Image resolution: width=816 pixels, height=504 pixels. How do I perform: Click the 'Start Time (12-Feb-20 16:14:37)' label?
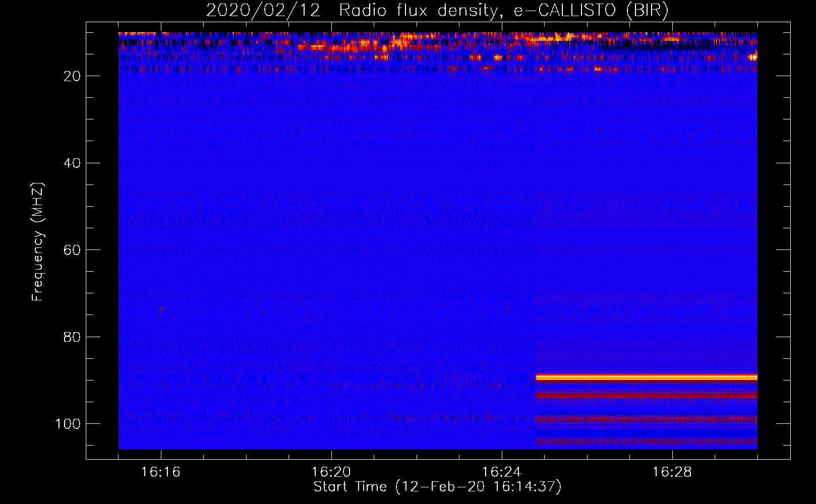tap(437, 487)
